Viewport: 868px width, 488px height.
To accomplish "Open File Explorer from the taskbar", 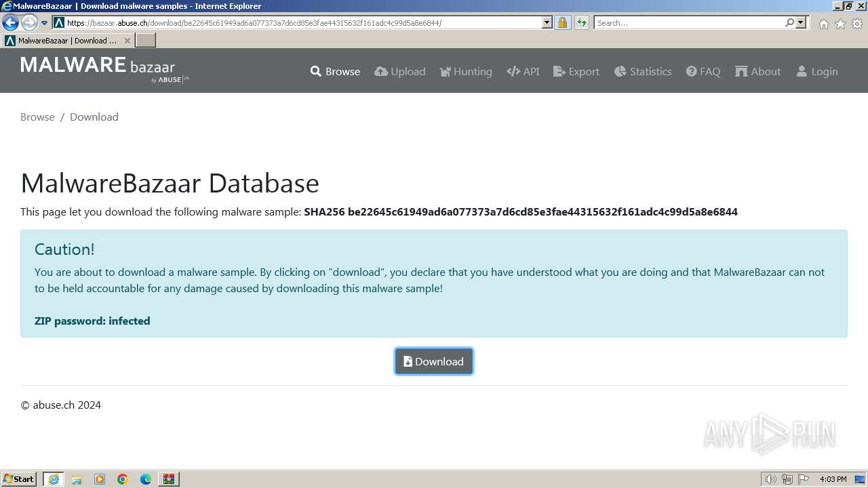I will [77, 479].
